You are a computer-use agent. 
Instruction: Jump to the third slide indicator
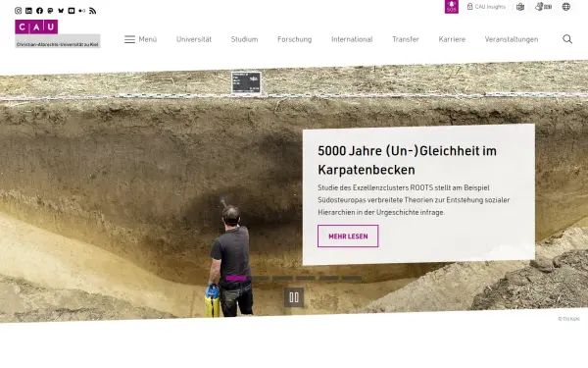[282, 279]
